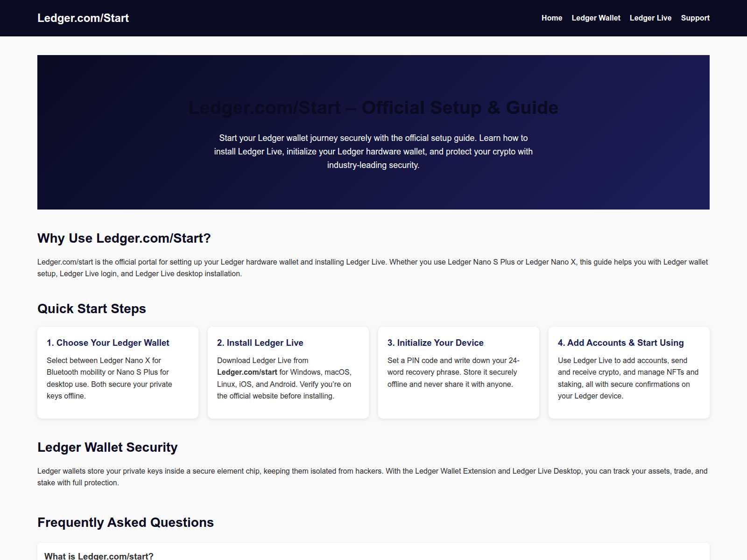Open the Ledger Live nav link
The image size is (747, 560).
click(x=650, y=18)
